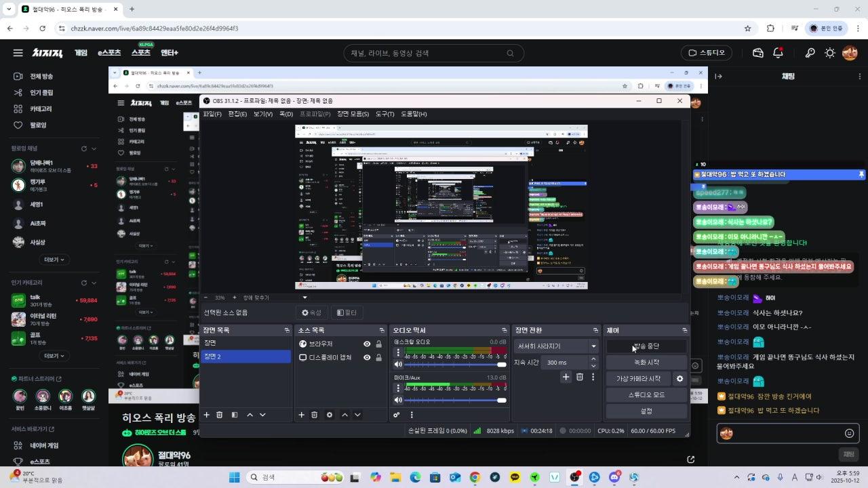Mute the Desktop Audio speaker icon
The height and width of the screenshot is (488, 868).
tap(398, 365)
